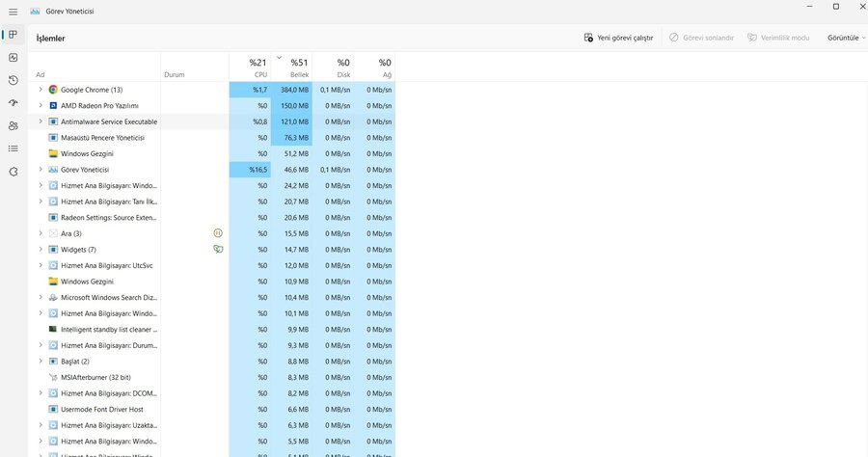Screen dimensions: 868x457
Task: Click the Task Manager title bar app icon
Action: point(35,11)
